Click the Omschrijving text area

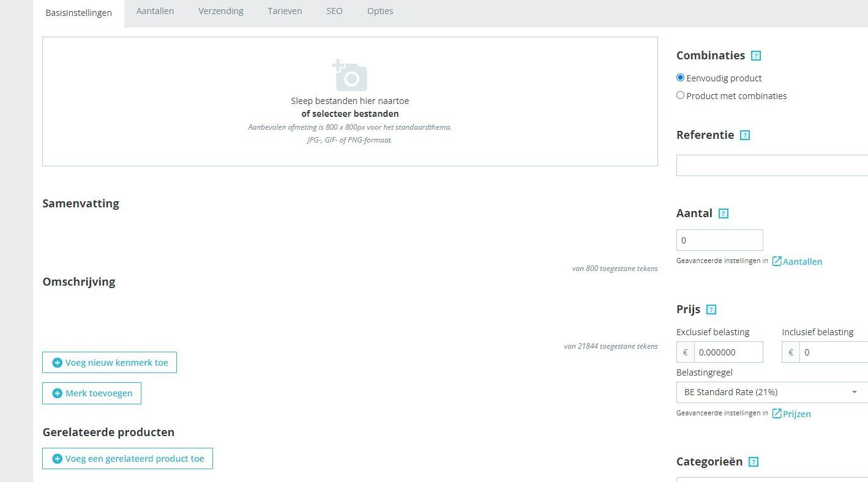[350, 315]
